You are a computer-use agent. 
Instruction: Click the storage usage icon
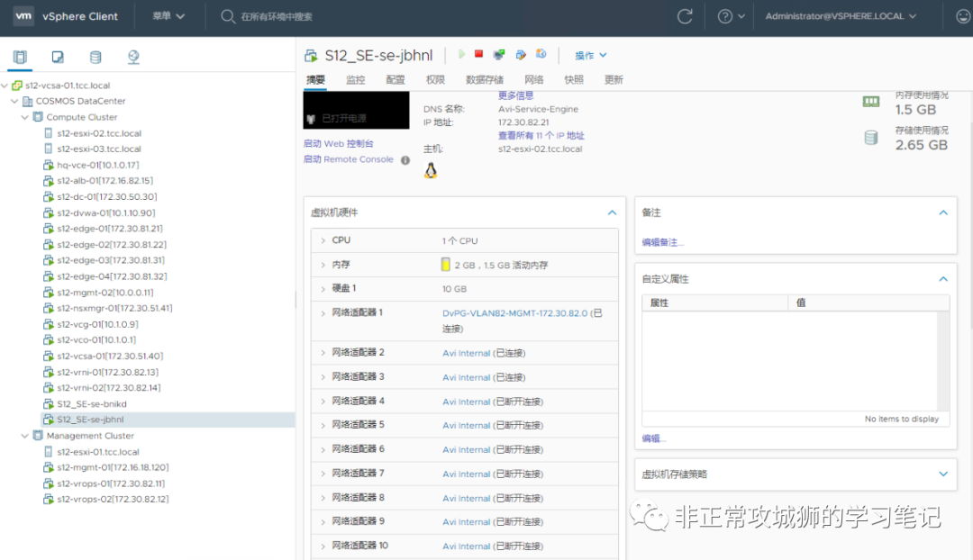(871, 137)
